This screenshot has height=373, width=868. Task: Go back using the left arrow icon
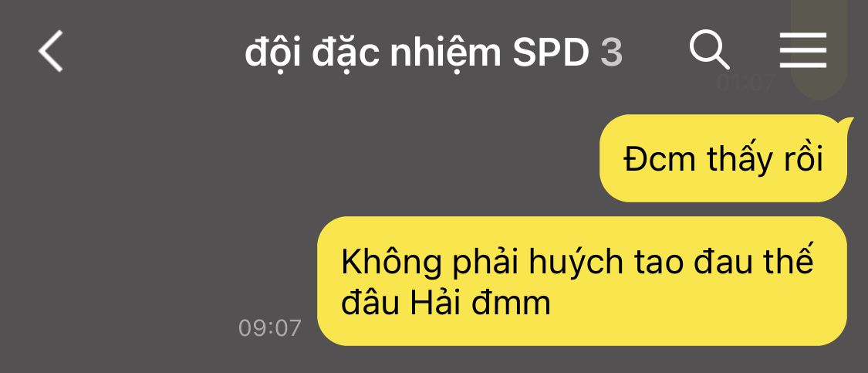[51, 51]
